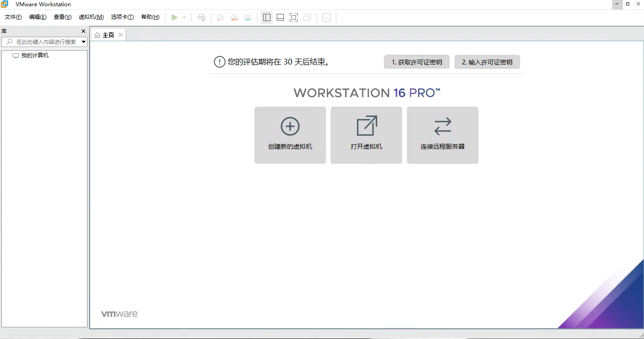Click the 您的评估期将在 30 天后结束 text
Screen dimensions: 644x339
coord(278,62)
